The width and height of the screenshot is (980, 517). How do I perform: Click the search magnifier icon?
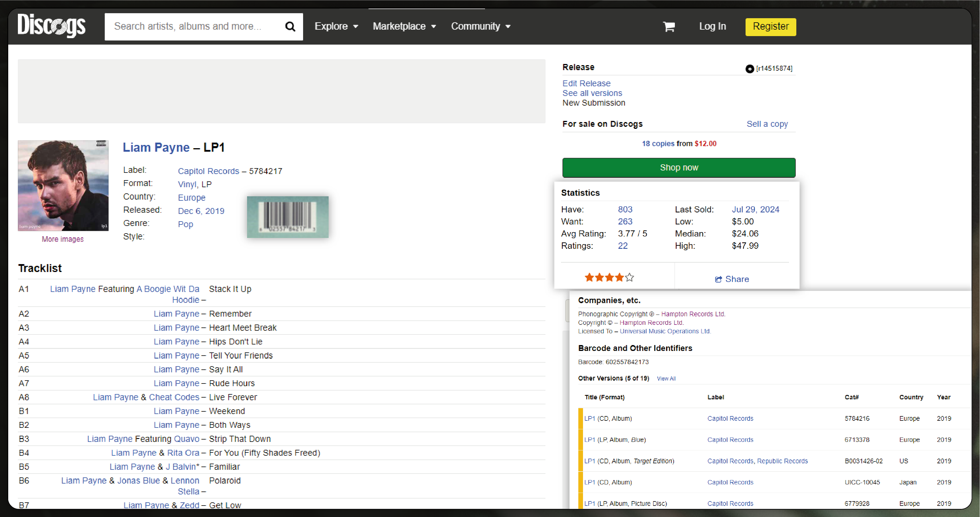coord(291,27)
